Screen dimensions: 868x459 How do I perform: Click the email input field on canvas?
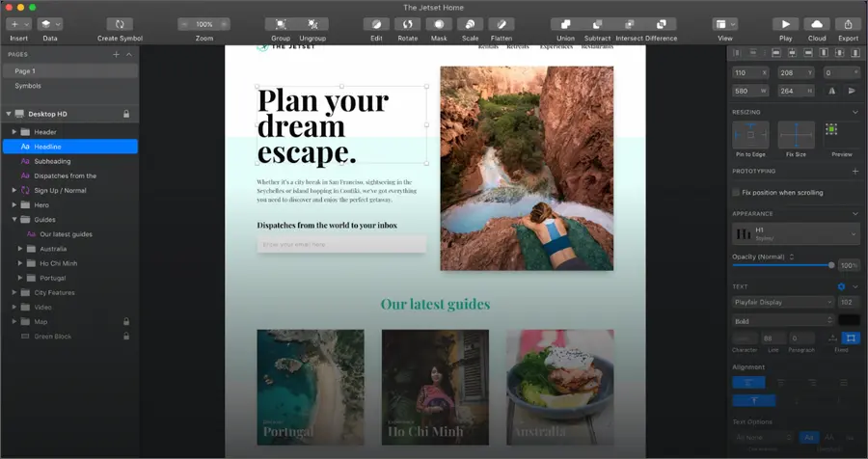point(341,244)
